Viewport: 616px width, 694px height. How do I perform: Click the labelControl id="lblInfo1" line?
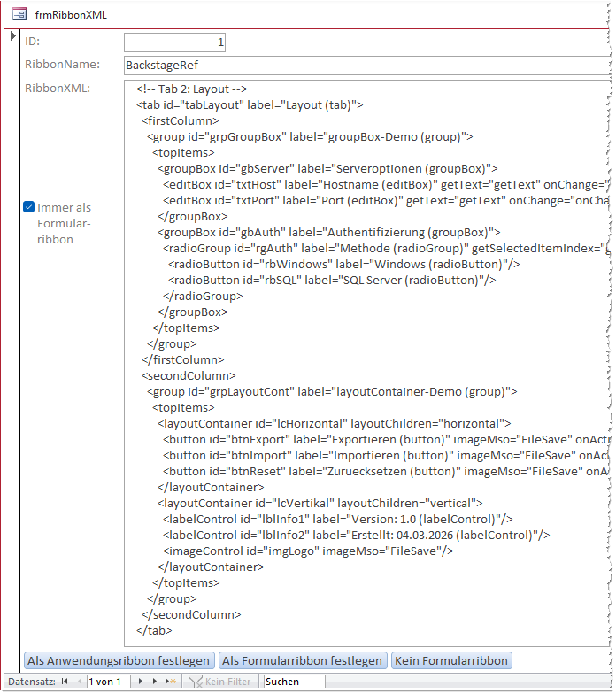pyautogui.click(x=338, y=519)
